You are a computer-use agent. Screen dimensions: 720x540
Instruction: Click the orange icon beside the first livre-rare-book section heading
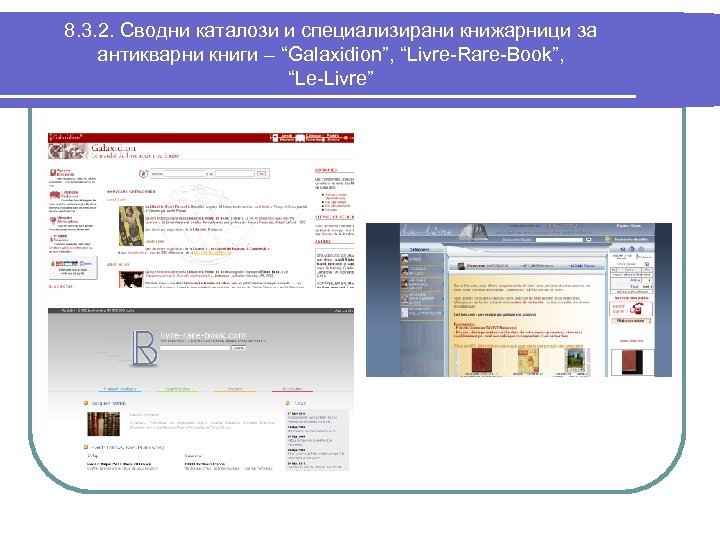(86, 403)
